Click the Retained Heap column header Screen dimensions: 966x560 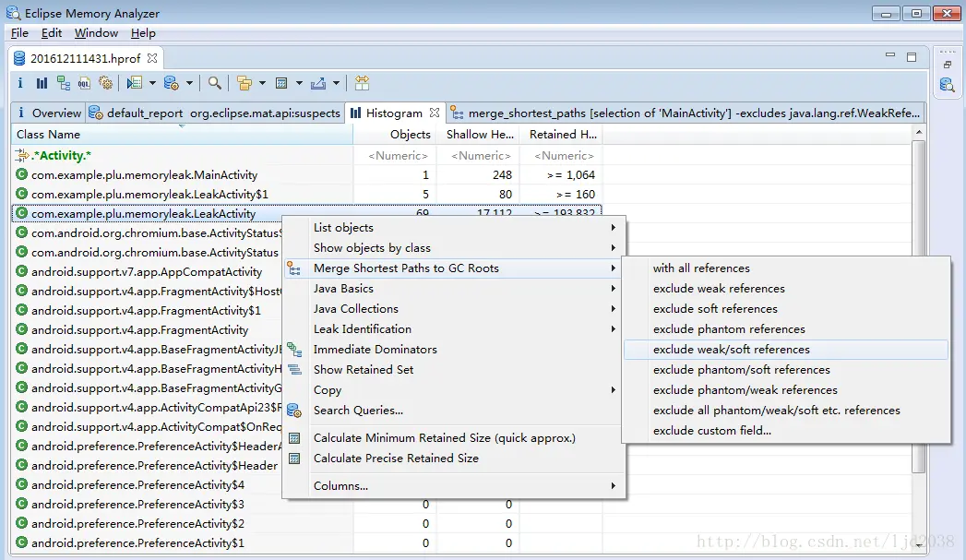(x=561, y=135)
